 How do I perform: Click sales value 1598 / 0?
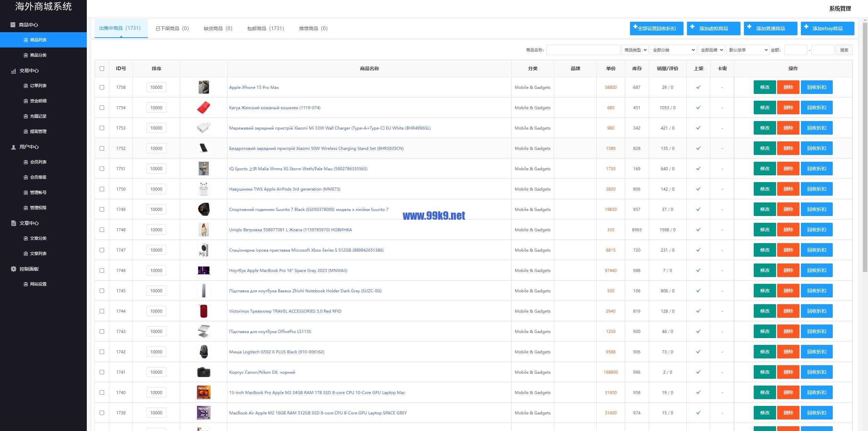(668, 230)
